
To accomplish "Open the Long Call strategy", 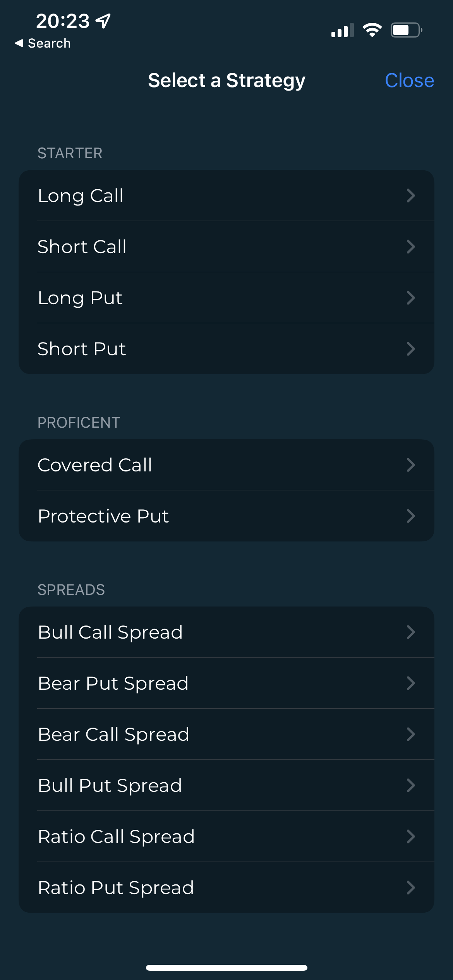I will pos(226,195).
